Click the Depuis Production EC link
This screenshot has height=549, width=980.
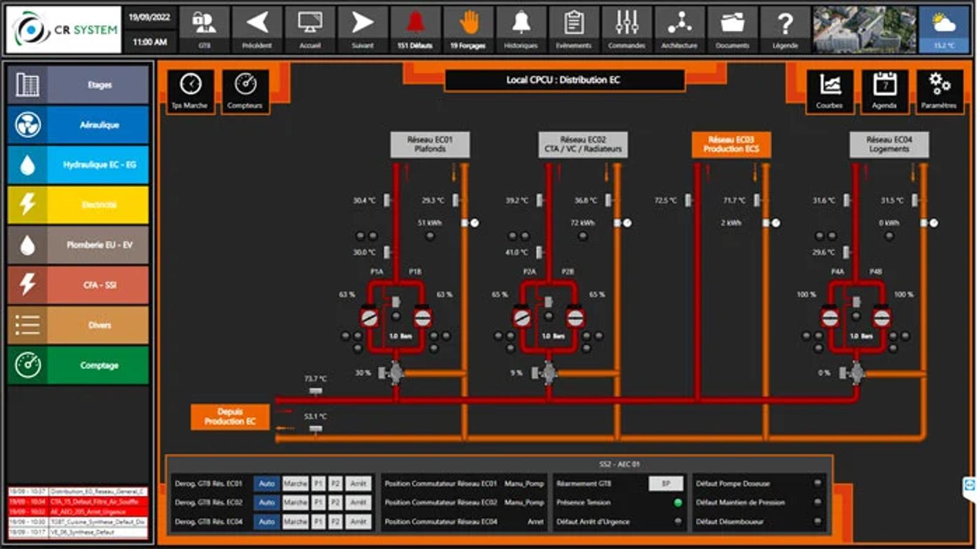click(230, 417)
